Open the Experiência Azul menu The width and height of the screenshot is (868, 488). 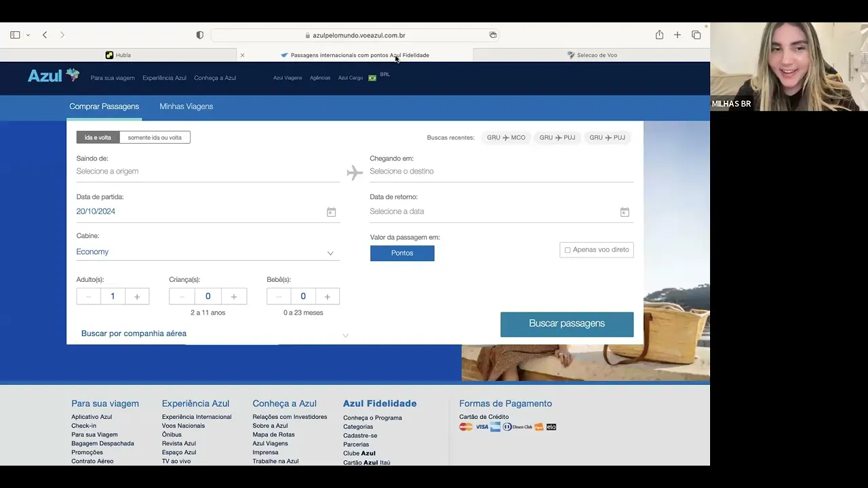pyautogui.click(x=164, y=78)
